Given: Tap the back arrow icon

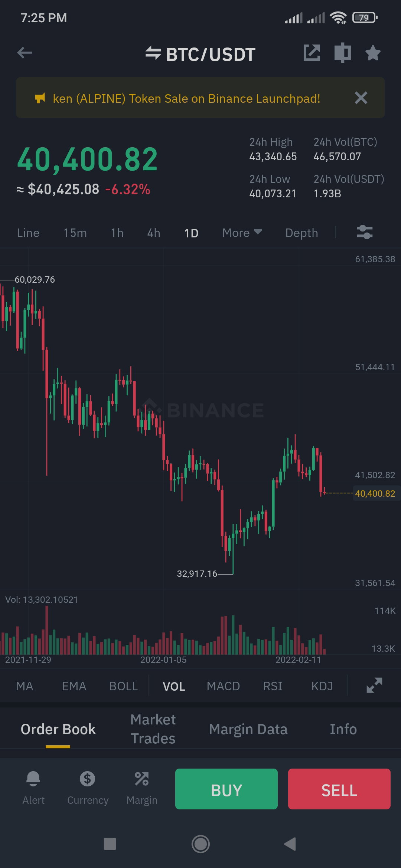Looking at the screenshot, I should pyautogui.click(x=25, y=53).
